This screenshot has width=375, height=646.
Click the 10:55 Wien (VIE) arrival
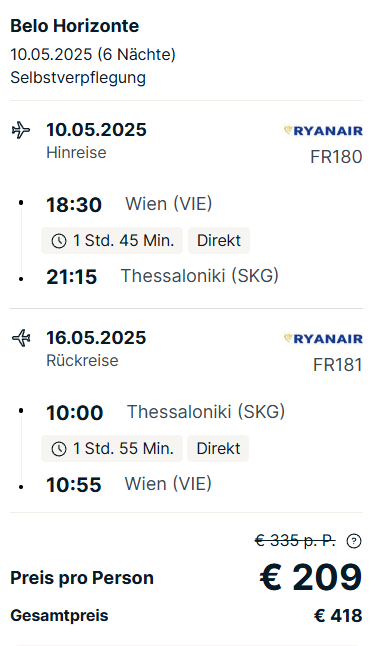[x=129, y=484]
